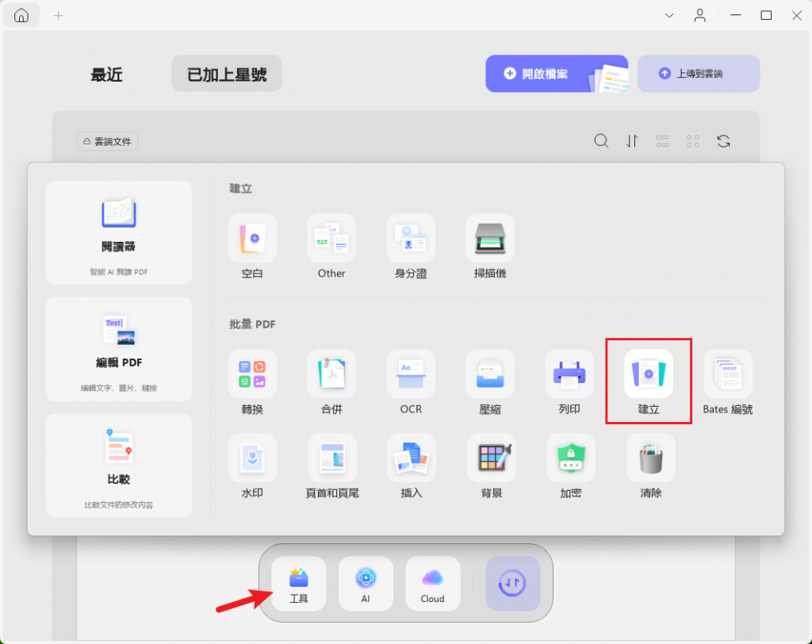
Task: Open batch 背景 tool
Action: [492, 467]
